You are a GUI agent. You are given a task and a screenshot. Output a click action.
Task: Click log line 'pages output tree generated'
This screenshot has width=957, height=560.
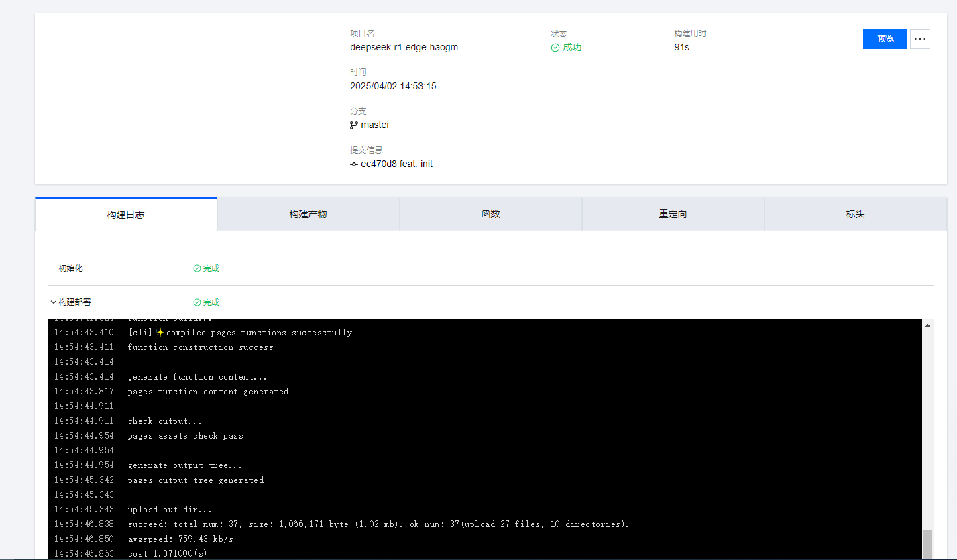196,480
